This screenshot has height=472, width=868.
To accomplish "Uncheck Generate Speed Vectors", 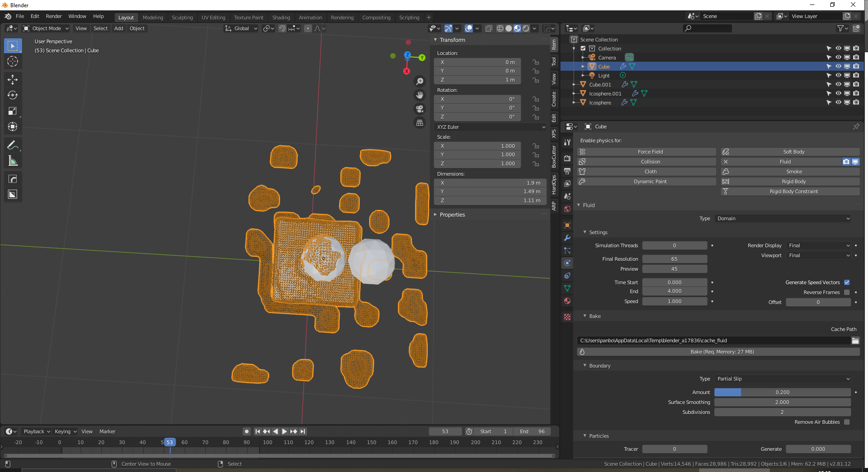I will coord(847,282).
